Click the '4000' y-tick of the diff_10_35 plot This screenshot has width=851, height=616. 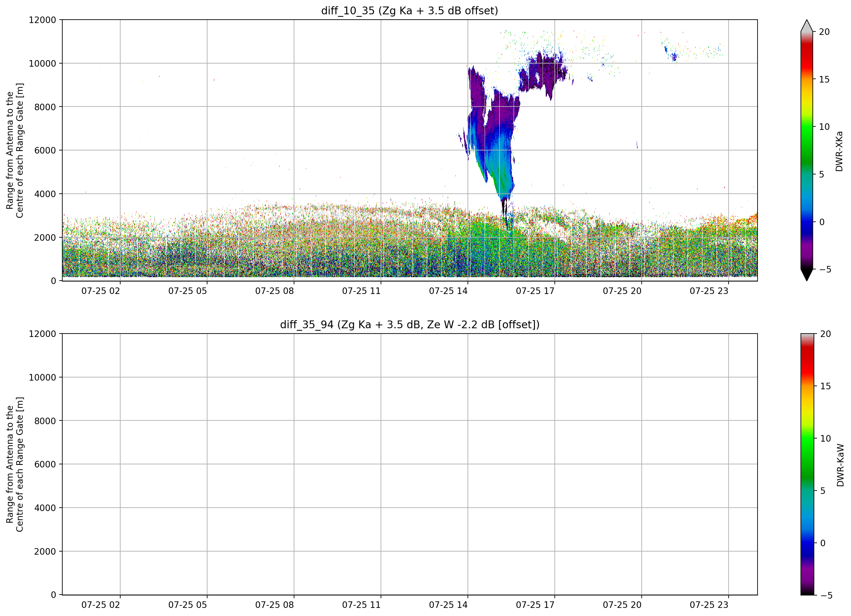(x=45, y=194)
